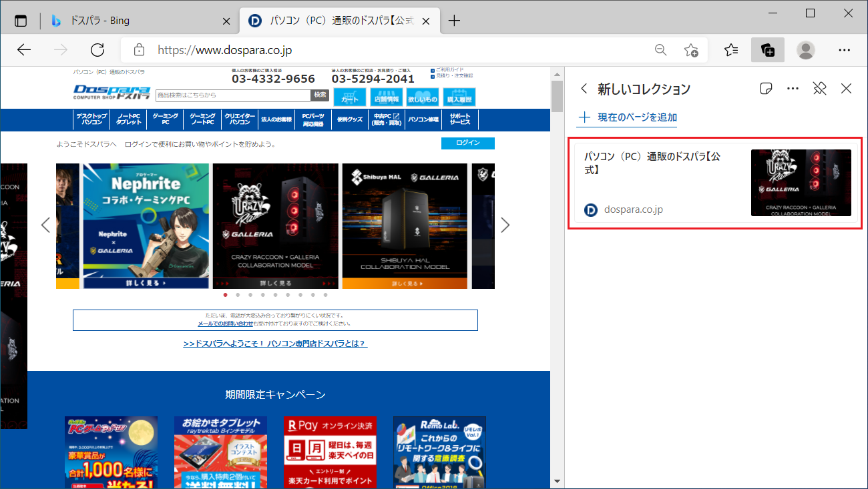Viewport: 868px width, 489px height.
Task: Select the last carousel dot
Action: (x=325, y=294)
